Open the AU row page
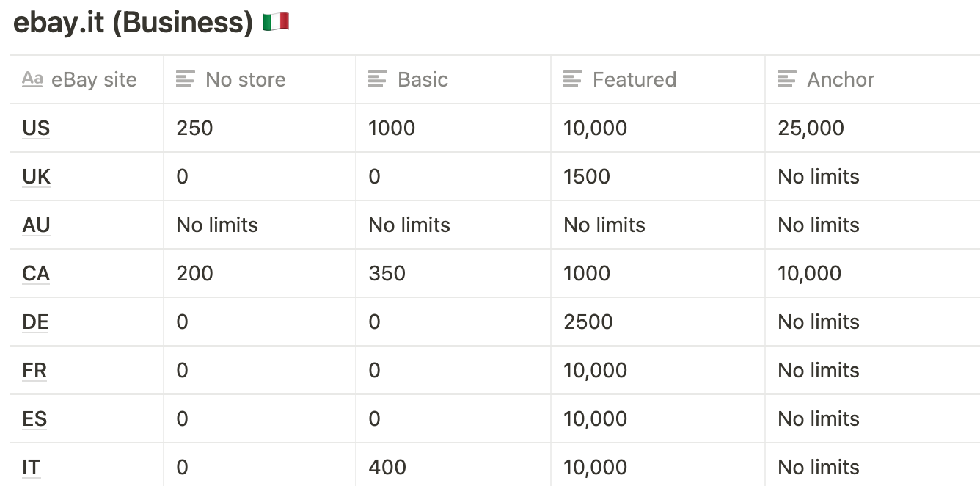 tap(37, 225)
